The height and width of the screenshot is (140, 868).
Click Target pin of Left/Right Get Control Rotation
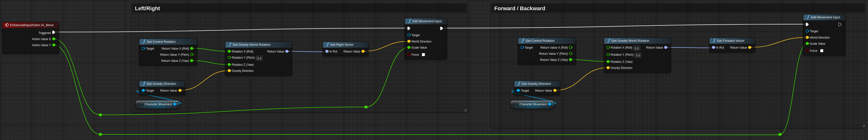click(143, 49)
